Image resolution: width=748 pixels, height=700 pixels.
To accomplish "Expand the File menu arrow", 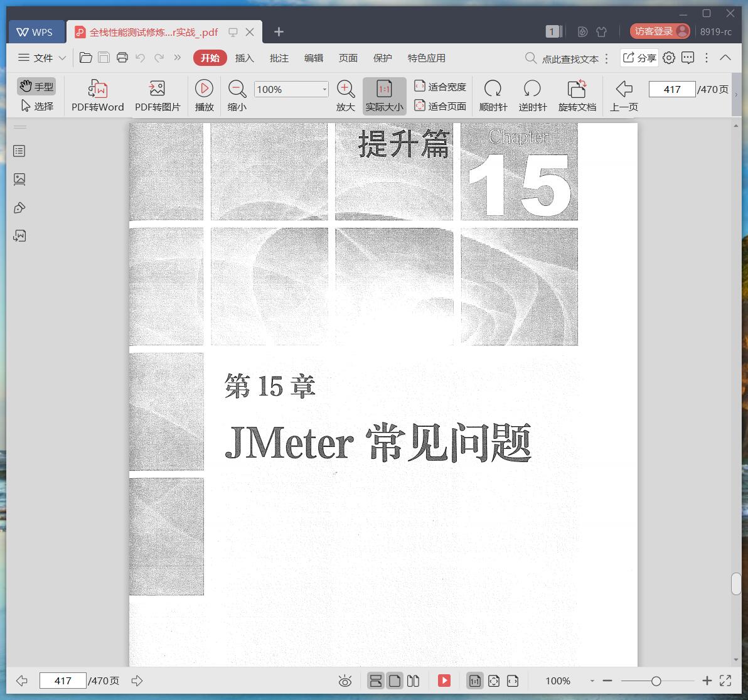I will coord(62,58).
